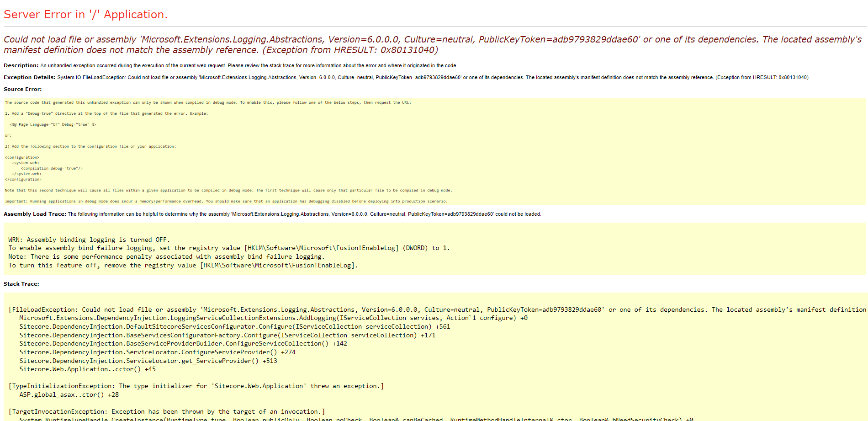Viewport: 868px width, 421px height.
Task: Click the 'BaseServiceProviderBuilder.ConfigureServiceCollection() +142' line
Action: tap(183, 344)
